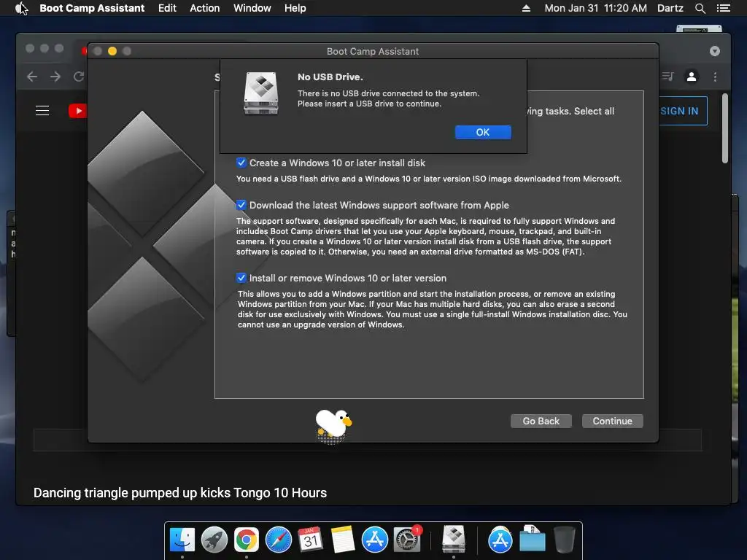747x560 pixels.
Task: Open the Edit menu
Action: [167, 8]
